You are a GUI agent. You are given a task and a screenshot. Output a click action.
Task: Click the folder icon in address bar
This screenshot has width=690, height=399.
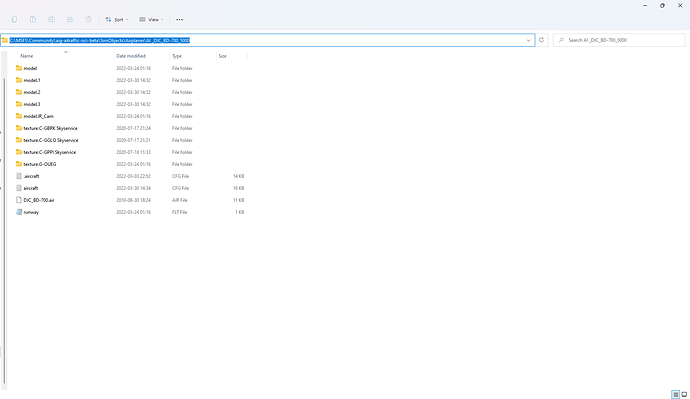click(x=5, y=40)
